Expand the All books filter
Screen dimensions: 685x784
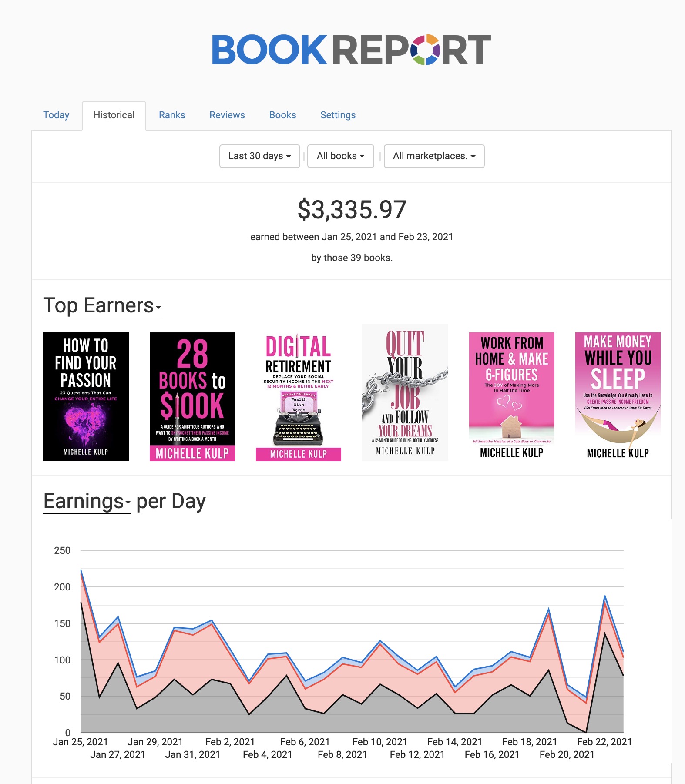[x=341, y=156]
